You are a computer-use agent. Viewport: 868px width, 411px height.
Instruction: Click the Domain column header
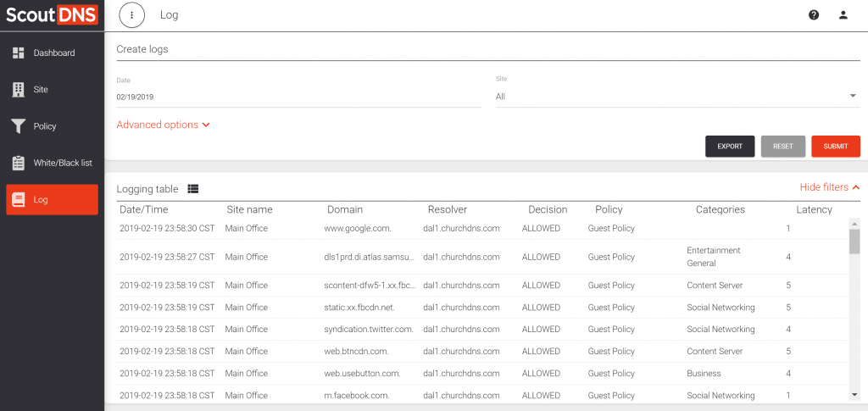pos(345,209)
